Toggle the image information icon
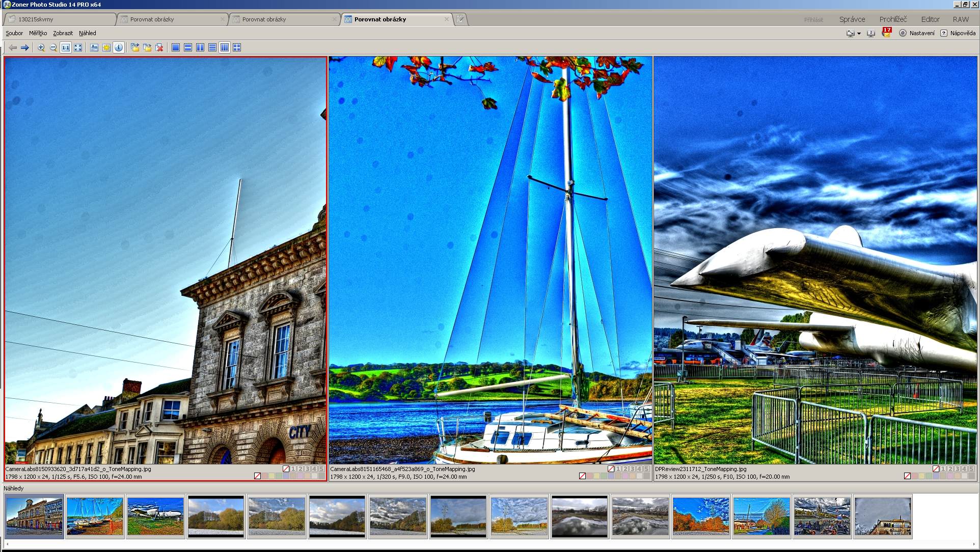Image resolution: width=980 pixels, height=552 pixels. tap(119, 47)
